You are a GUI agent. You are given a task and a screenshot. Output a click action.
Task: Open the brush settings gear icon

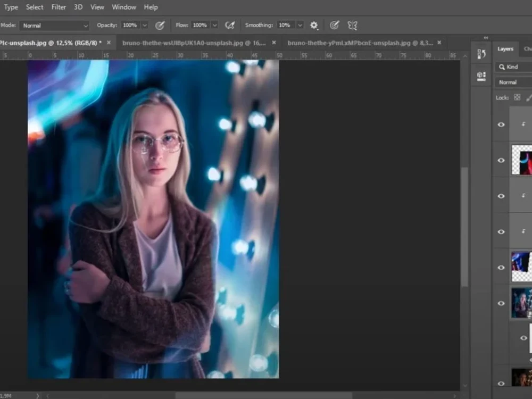(x=313, y=25)
